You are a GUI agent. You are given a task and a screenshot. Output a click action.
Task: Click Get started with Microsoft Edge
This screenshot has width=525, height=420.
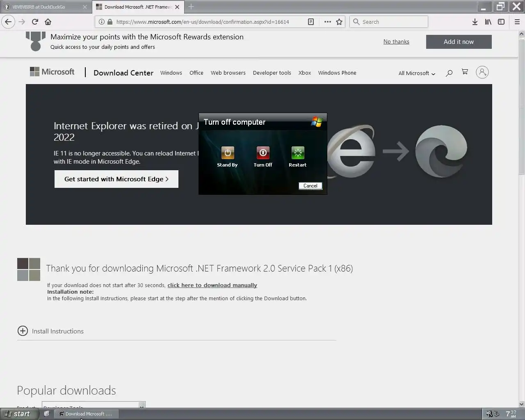pyautogui.click(x=116, y=179)
